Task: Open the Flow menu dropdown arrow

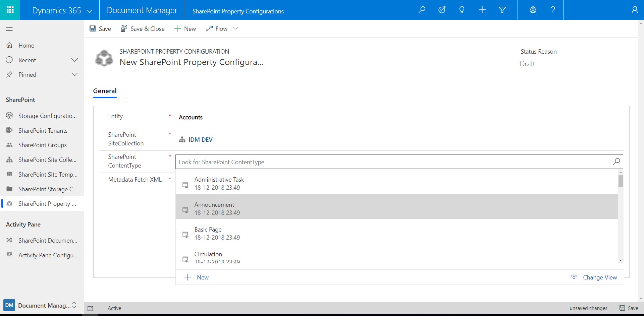Action: 236,28
